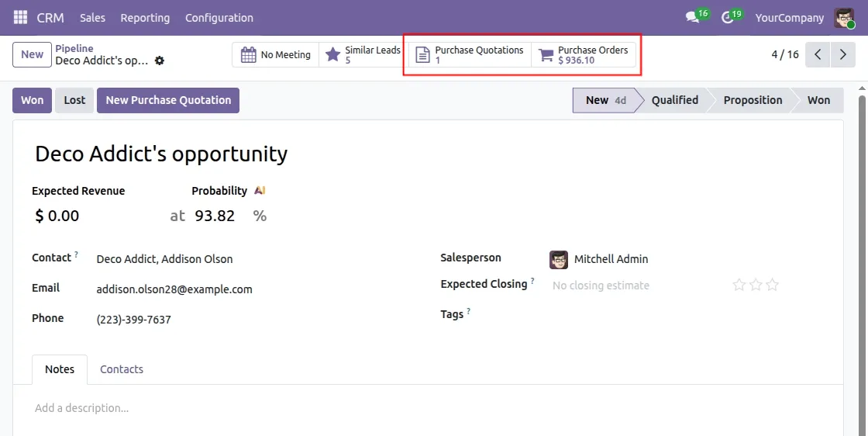Set priority with the second star

point(756,285)
